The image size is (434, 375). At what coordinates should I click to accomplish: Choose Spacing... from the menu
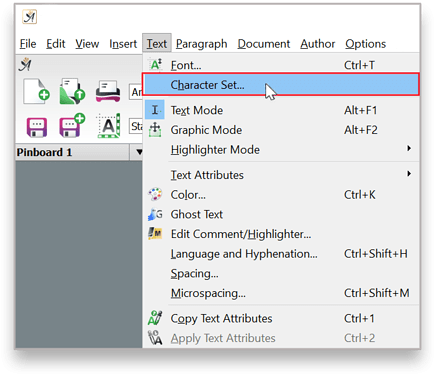[x=281, y=273]
